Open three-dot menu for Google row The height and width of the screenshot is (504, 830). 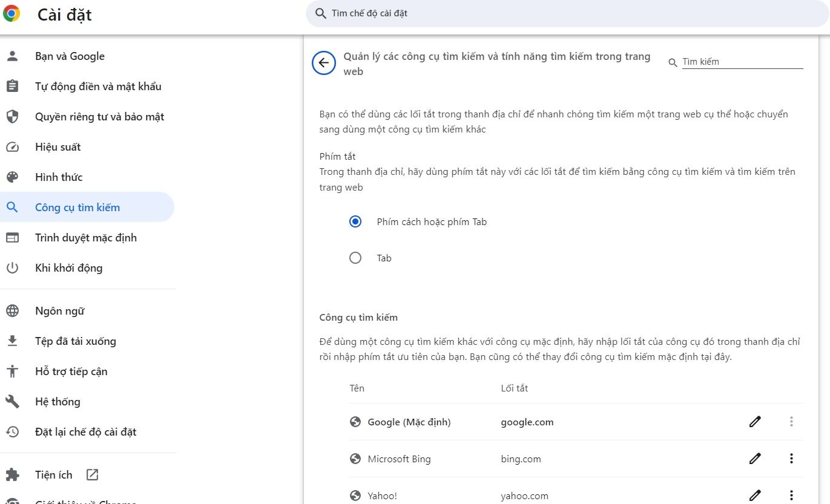pyautogui.click(x=791, y=422)
